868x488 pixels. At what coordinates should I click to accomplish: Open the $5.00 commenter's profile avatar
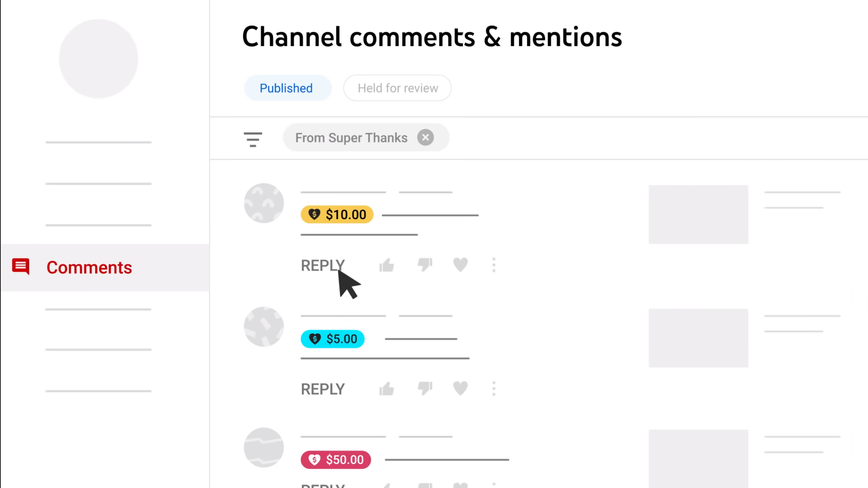(x=264, y=326)
